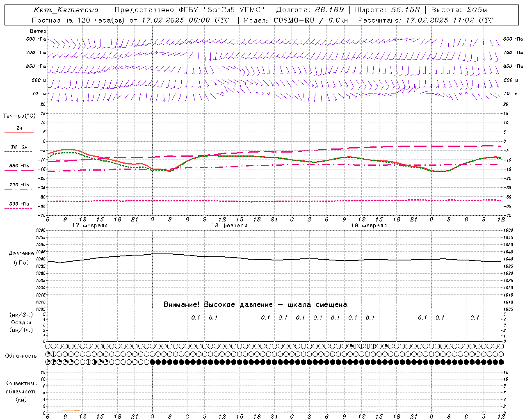
Task: Click the pink dotted line sample under 500 гПа legend
Action: (18, 209)
